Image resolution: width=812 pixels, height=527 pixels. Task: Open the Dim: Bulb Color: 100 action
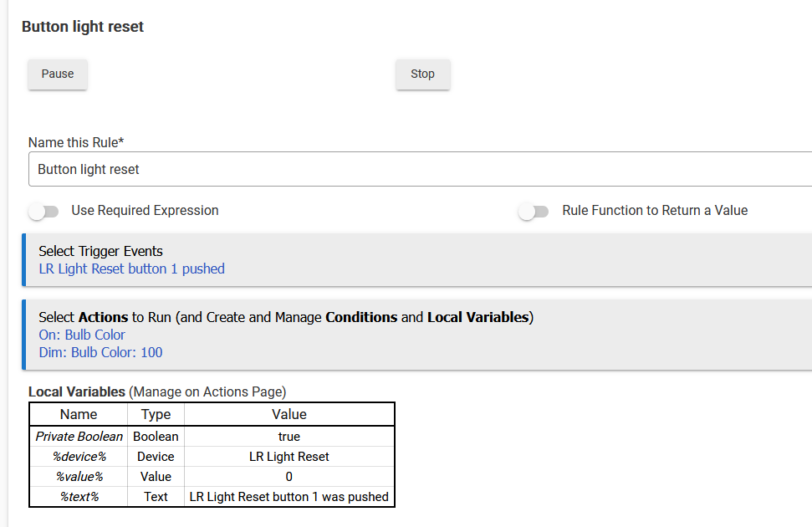(100, 352)
